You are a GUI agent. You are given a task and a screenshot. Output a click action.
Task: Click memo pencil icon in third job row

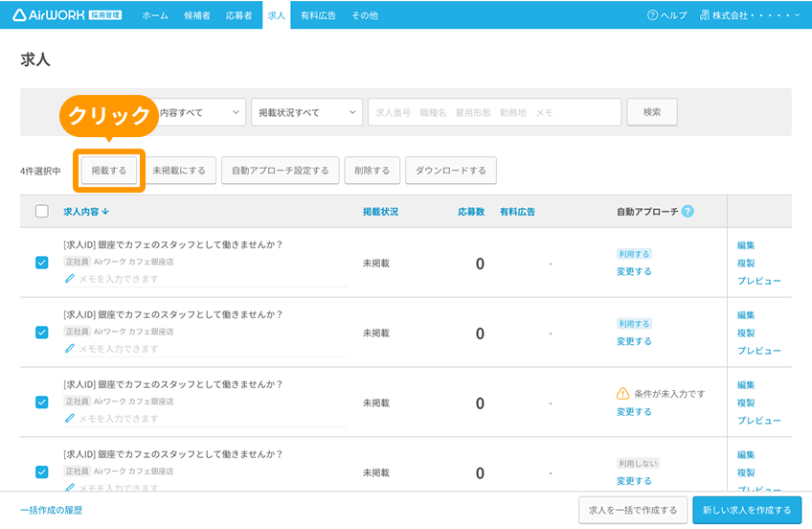69,418
